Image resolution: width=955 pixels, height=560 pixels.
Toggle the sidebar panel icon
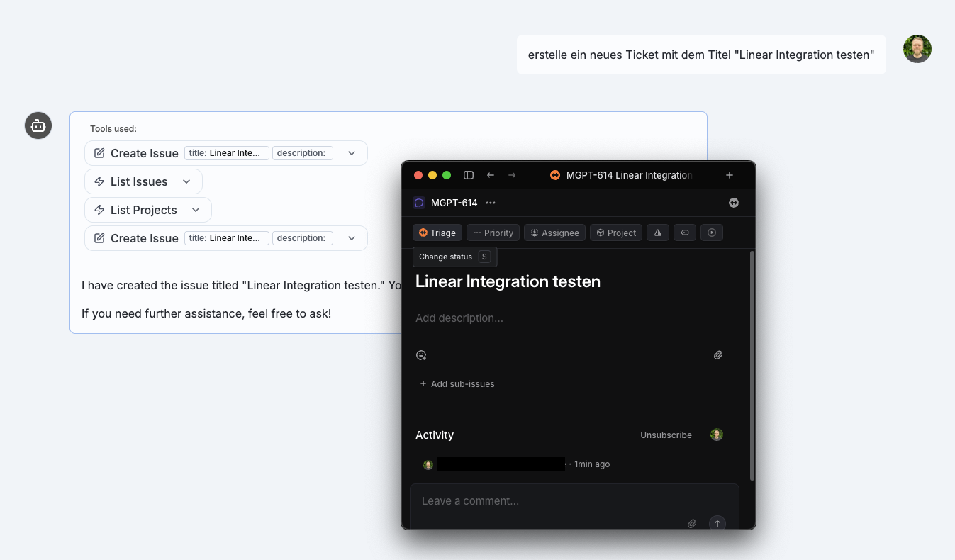pyautogui.click(x=469, y=175)
